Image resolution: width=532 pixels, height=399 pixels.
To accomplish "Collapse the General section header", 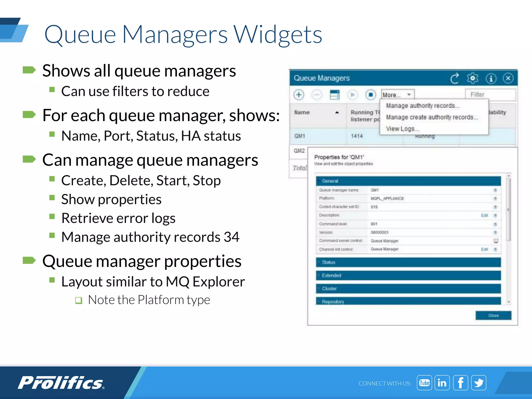I will coord(408,181).
